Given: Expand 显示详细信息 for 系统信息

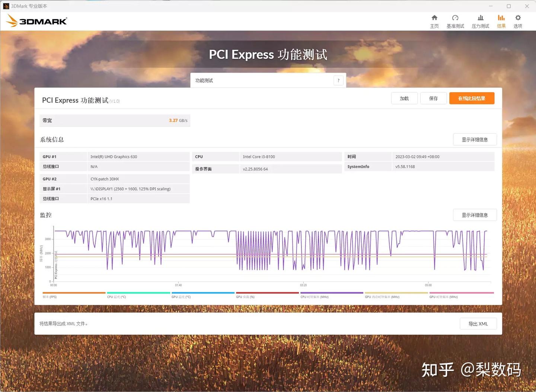Looking at the screenshot, I should click(475, 139).
